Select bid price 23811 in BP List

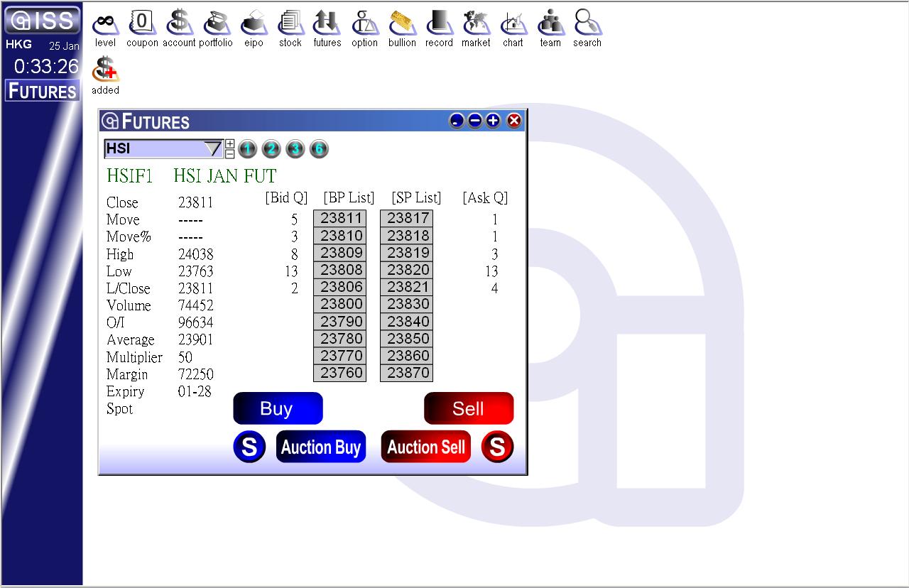[340, 219]
